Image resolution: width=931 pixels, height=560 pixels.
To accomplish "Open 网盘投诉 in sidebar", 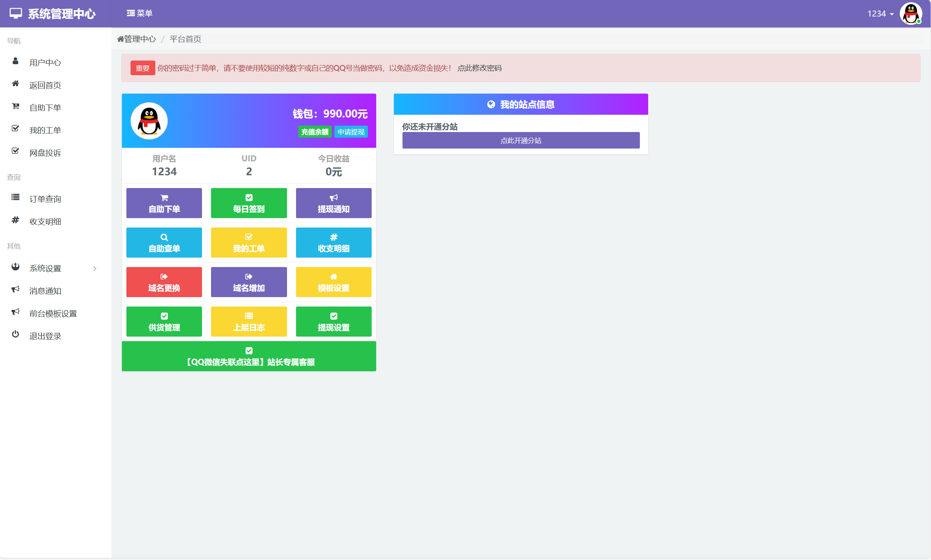I will (45, 153).
